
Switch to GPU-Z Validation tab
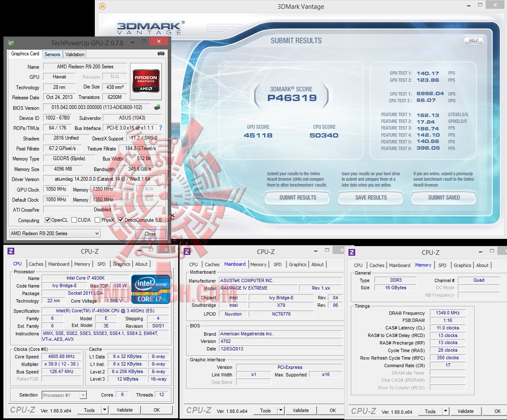(75, 54)
